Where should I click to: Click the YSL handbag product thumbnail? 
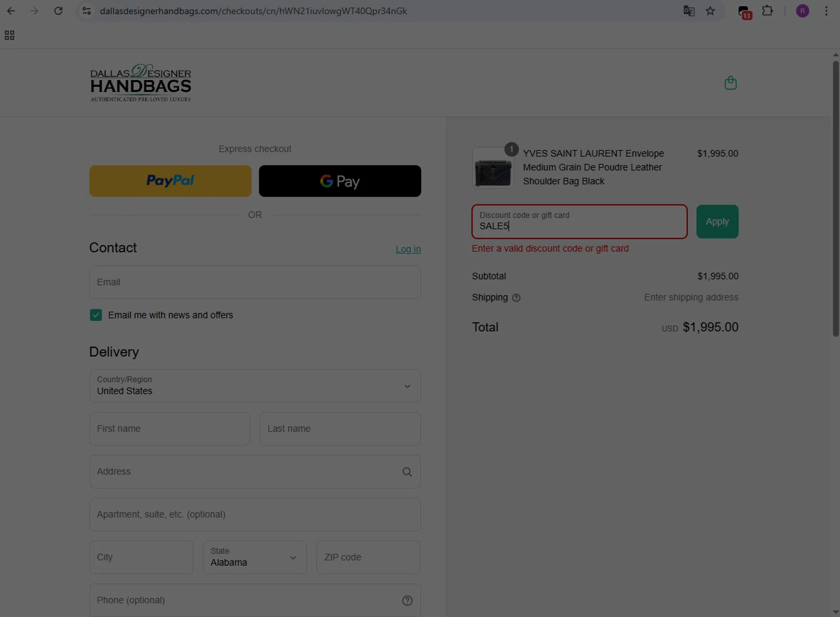click(493, 168)
